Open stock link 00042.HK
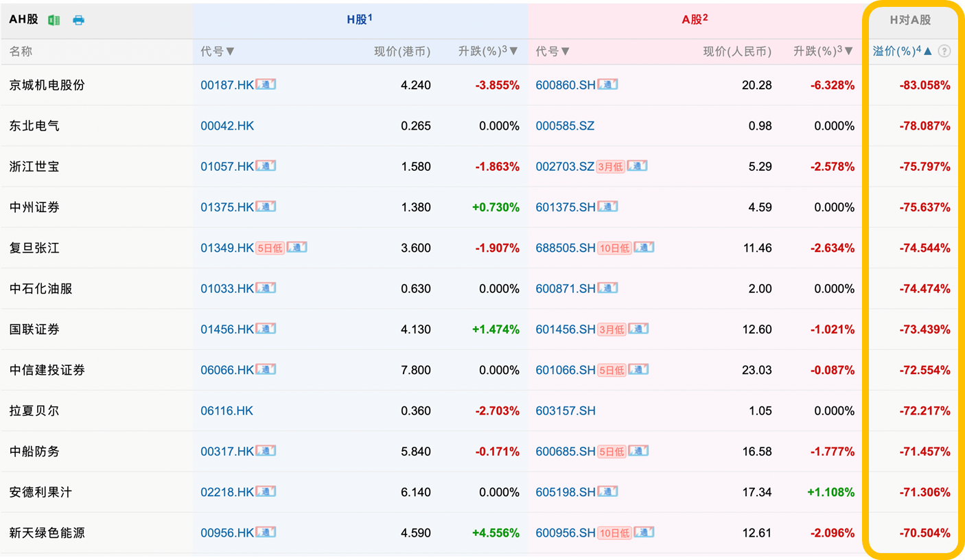This screenshot has height=560, width=965. pos(227,126)
